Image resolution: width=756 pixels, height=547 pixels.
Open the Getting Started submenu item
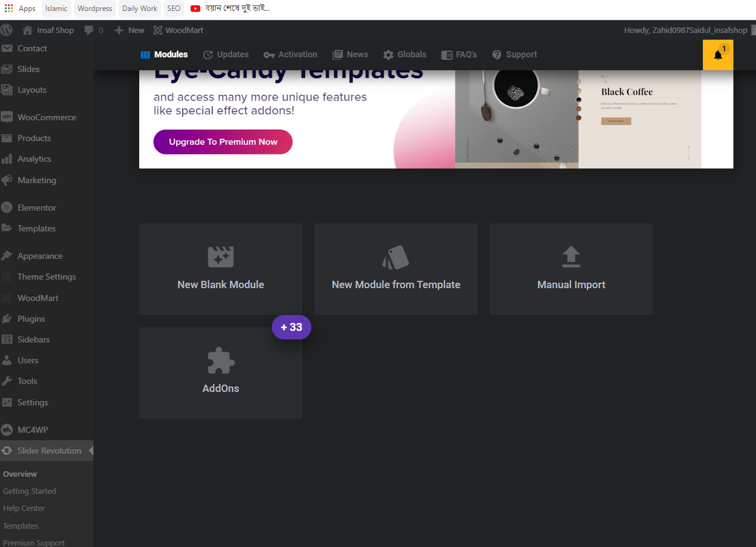point(29,491)
